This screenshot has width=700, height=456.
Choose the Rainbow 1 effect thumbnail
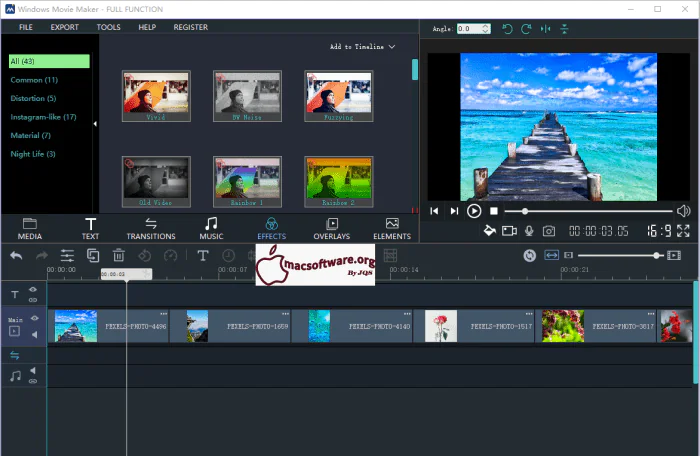pyautogui.click(x=247, y=181)
